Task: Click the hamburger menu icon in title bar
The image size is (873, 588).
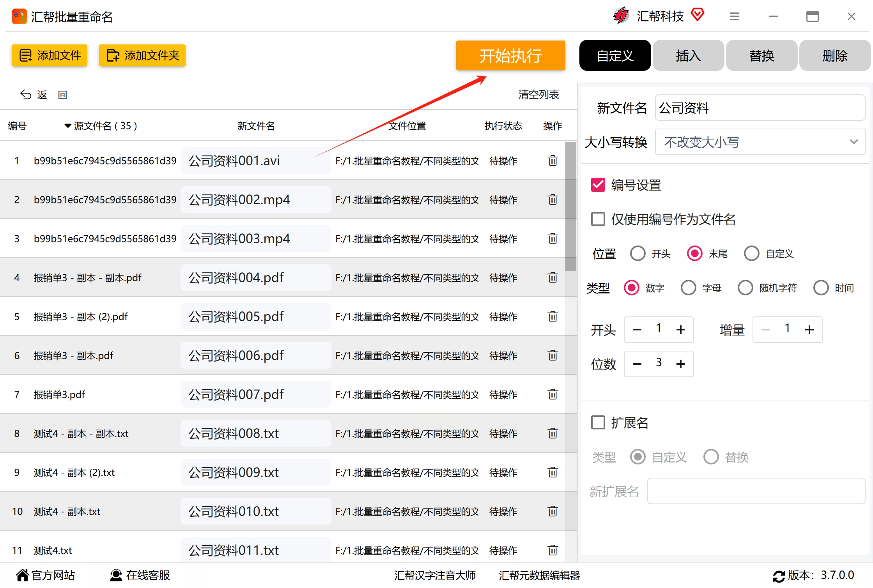Action: (x=734, y=16)
